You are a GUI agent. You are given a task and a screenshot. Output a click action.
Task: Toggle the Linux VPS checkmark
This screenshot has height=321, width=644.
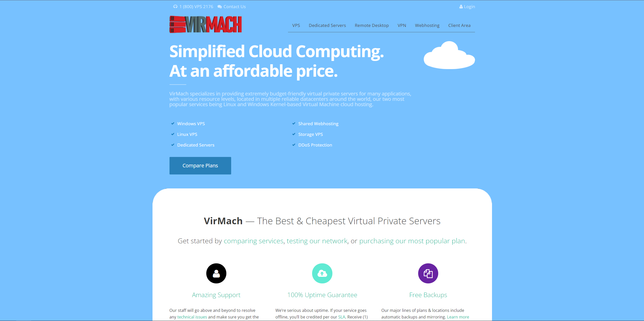click(172, 134)
